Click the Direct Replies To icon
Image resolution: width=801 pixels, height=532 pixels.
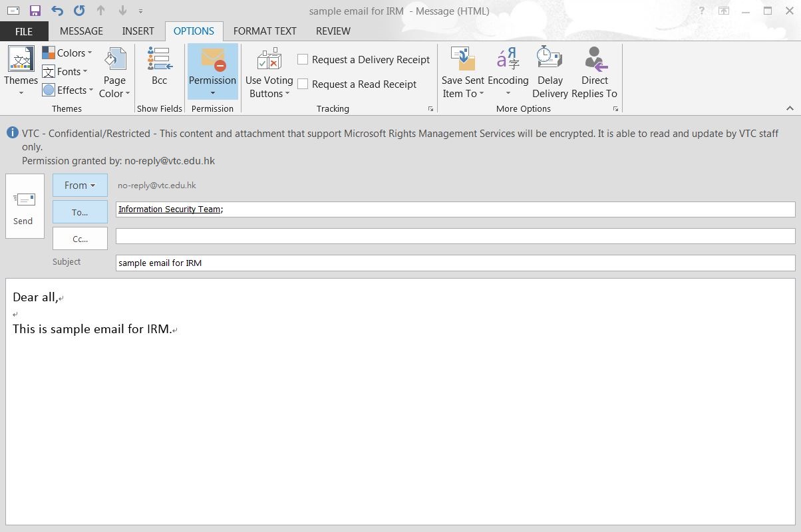point(594,60)
